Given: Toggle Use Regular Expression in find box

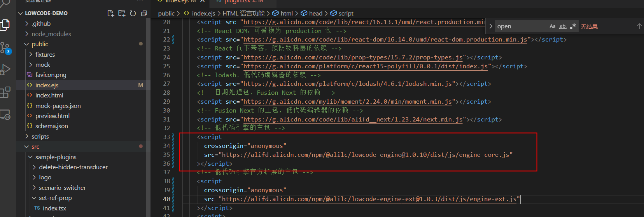Looking at the screenshot, I should (573, 26).
